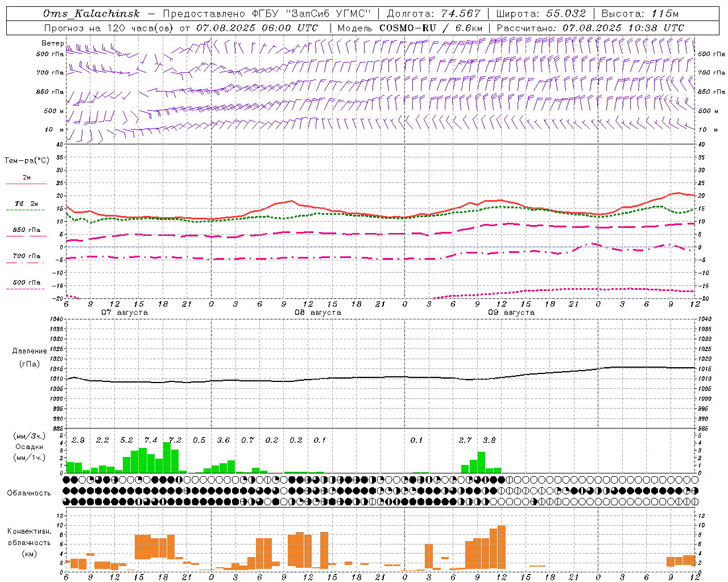Click the 2.2 precipitation total value
This screenshot has width=728, height=582.
click(102, 440)
